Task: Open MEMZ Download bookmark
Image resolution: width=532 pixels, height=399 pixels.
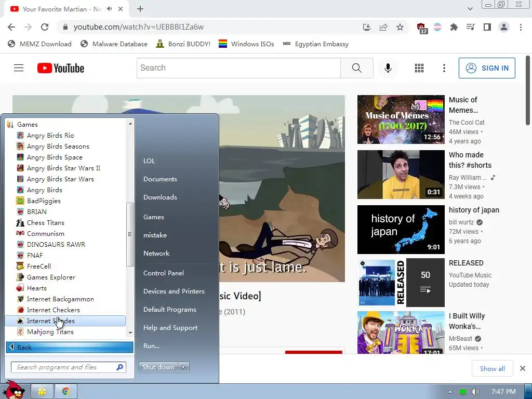Action: 39,44
